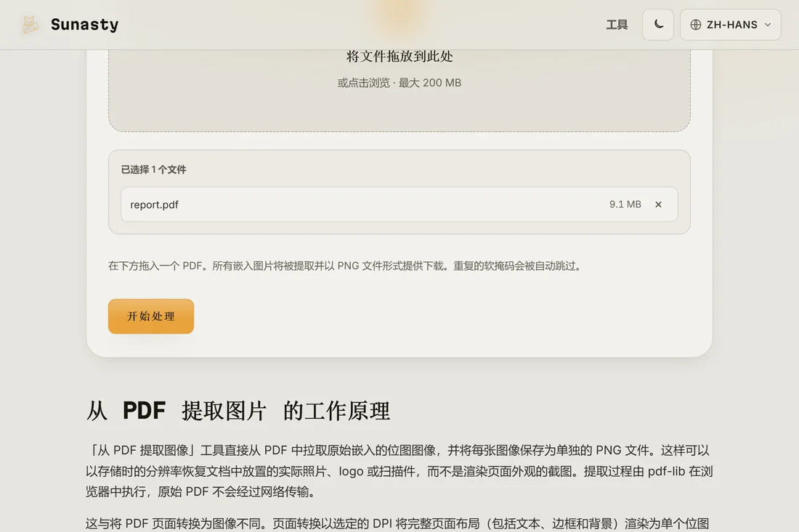Click the 开始处理 button

point(151,316)
